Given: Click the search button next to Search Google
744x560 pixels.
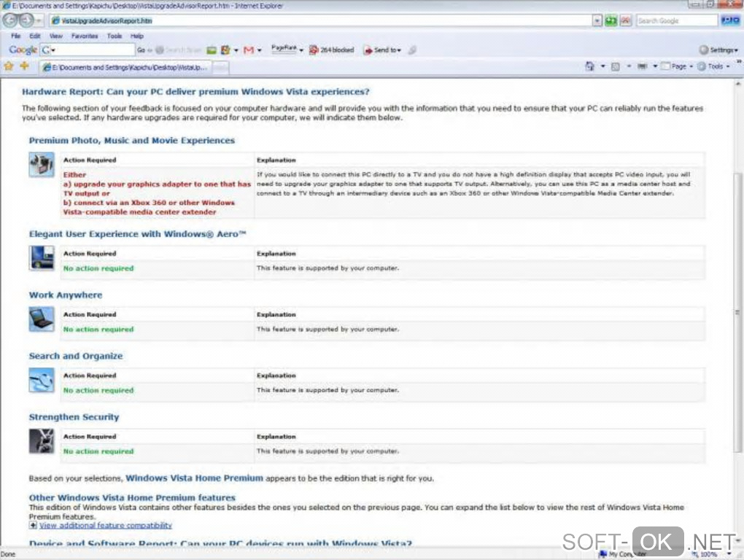Looking at the screenshot, I should 729,20.
